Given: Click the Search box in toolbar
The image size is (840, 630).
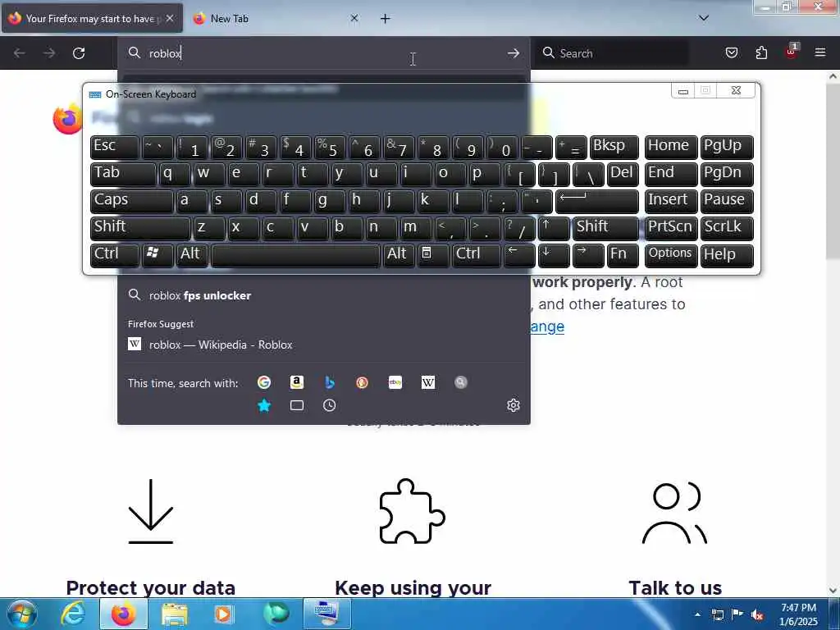Looking at the screenshot, I should coord(614,53).
